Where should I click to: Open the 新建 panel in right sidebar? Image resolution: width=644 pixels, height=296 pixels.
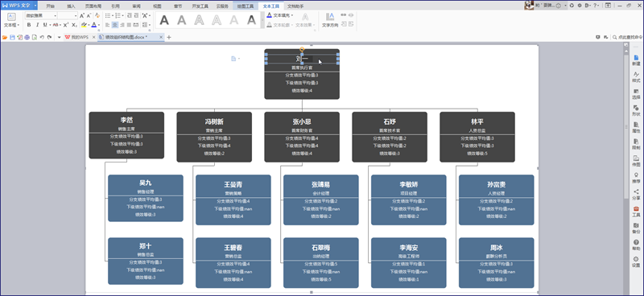click(636, 60)
